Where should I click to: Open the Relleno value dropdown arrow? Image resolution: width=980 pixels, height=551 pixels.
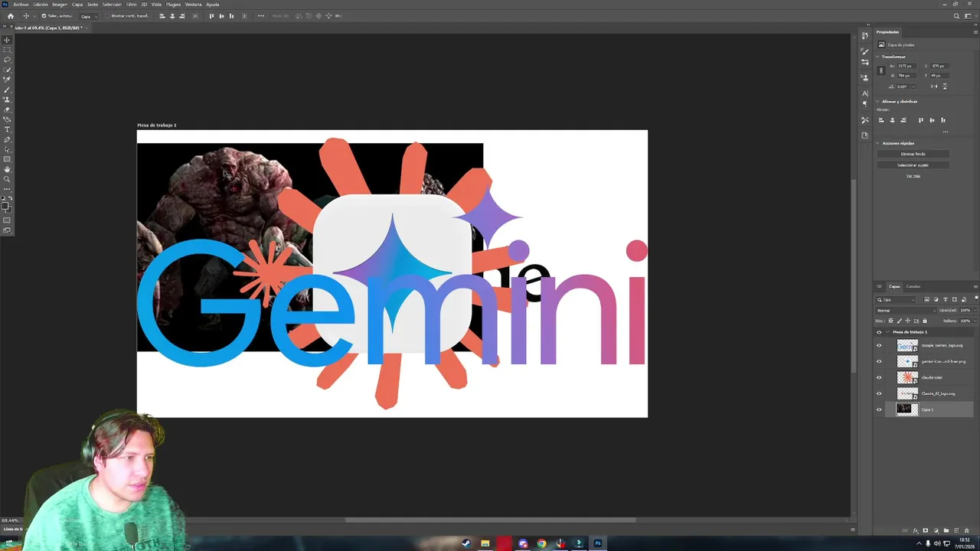click(975, 321)
